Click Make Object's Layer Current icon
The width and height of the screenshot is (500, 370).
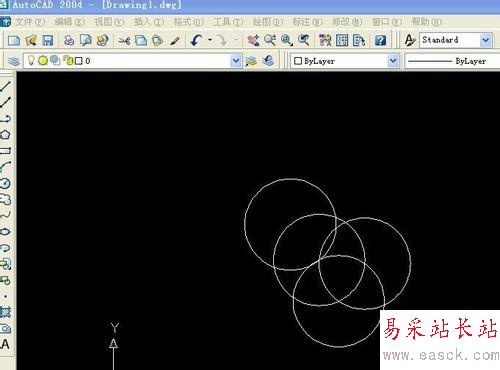251,61
